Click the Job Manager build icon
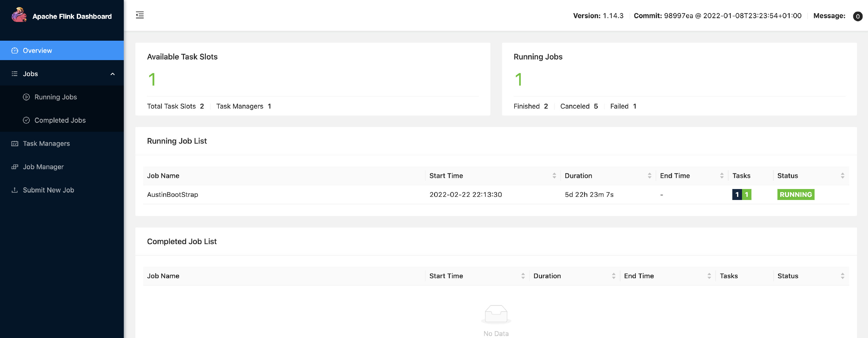This screenshot has width=868, height=338. (14, 166)
